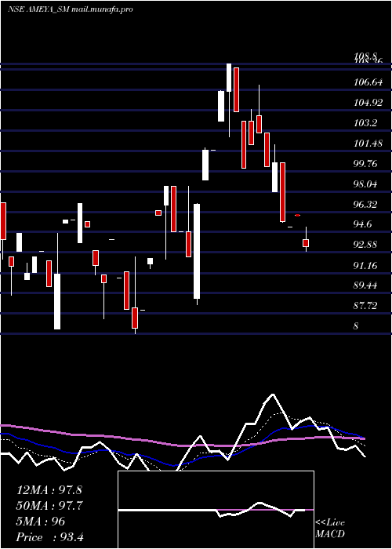This screenshot has height=549, width=392.
Task: Click the <<Live MACD label
Action: [330, 529]
